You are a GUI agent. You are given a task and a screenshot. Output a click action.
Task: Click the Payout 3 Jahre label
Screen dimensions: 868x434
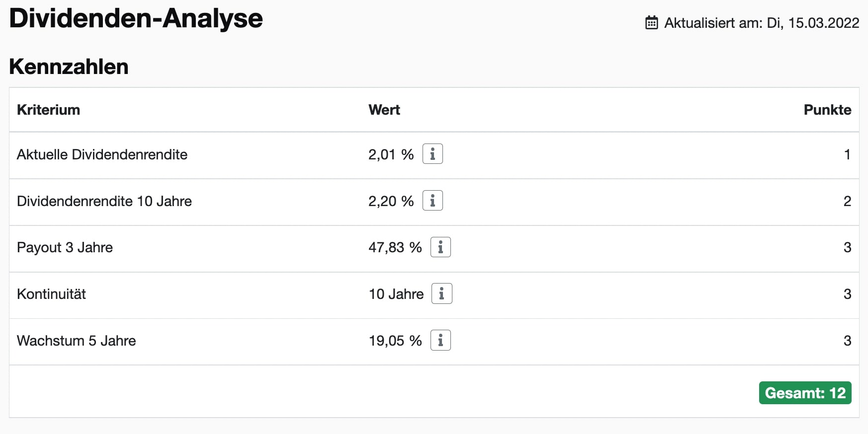click(65, 248)
